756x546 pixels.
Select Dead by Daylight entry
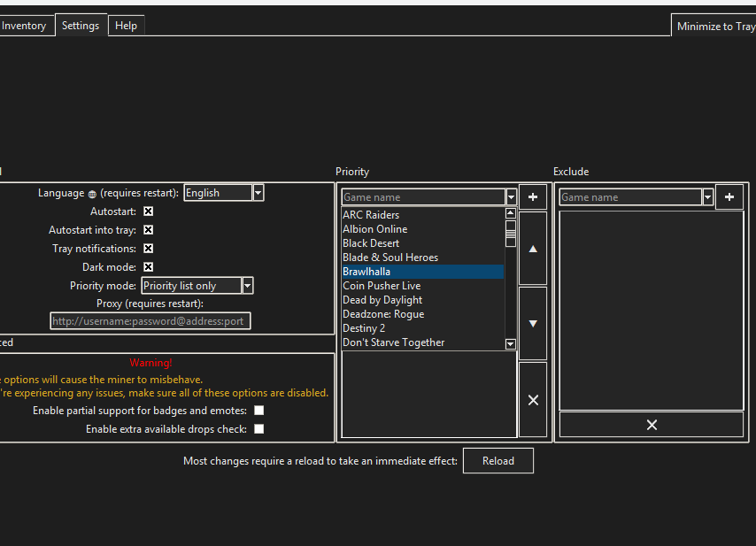tap(423, 300)
